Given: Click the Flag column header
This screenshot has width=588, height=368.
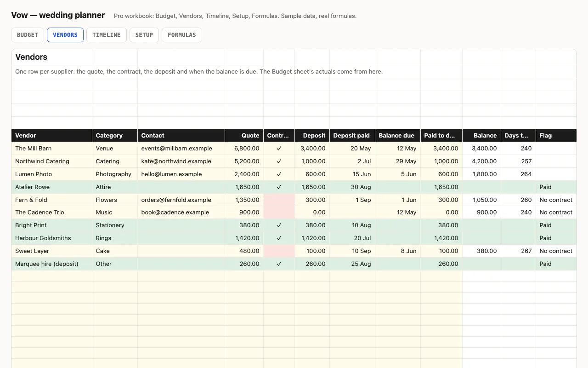Looking at the screenshot, I should tap(556, 136).
